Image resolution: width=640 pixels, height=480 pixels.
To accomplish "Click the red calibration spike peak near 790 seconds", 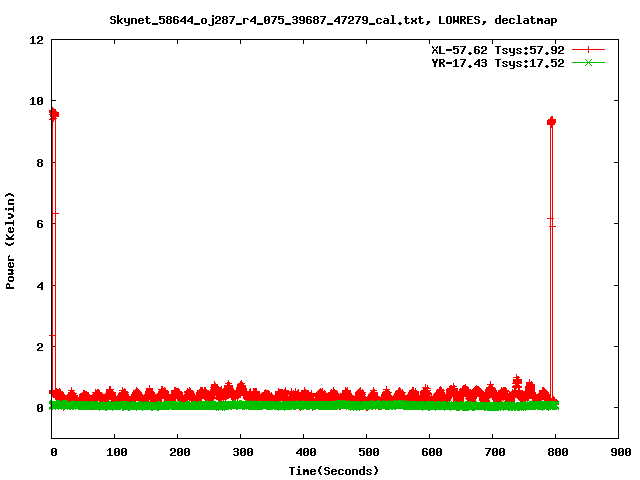I will [551, 122].
